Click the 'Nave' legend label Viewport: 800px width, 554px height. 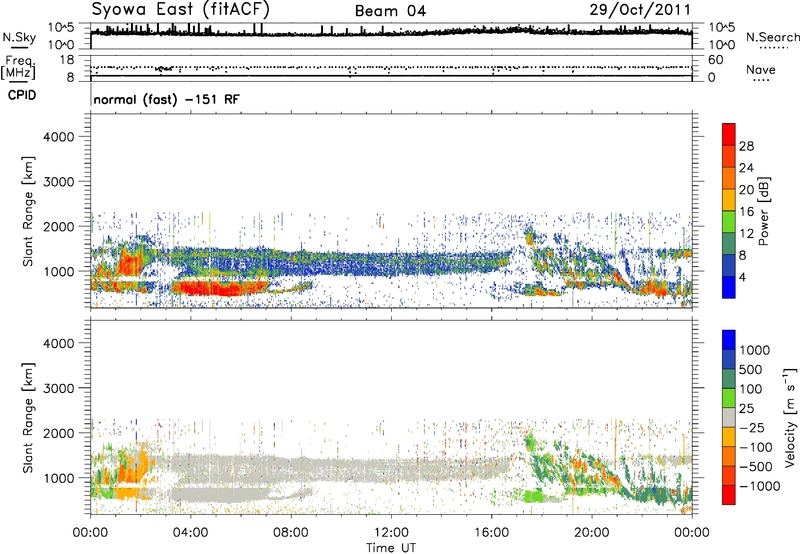(760, 70)
